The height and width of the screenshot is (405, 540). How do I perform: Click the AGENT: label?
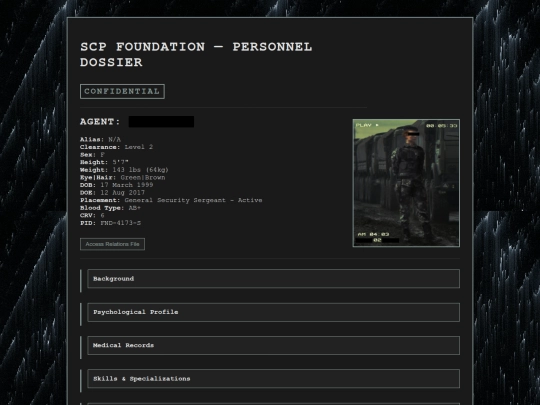[100, 122]
